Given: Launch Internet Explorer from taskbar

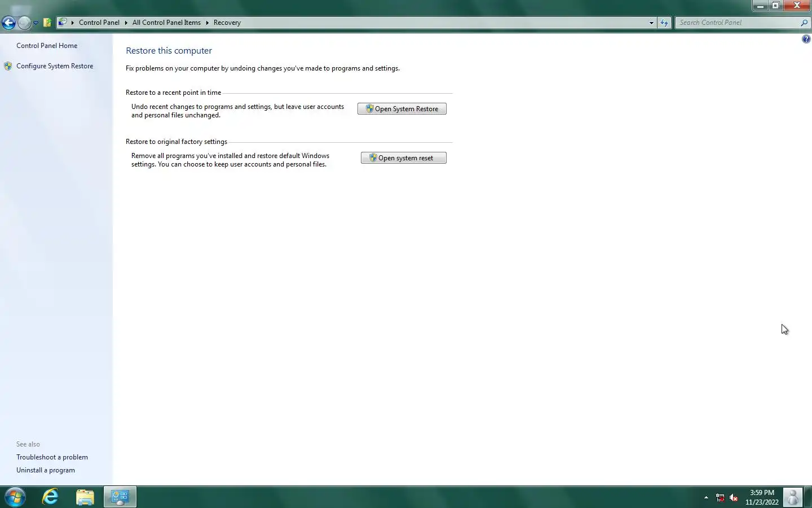Looking at the screenshot, I should pos(50,497).
